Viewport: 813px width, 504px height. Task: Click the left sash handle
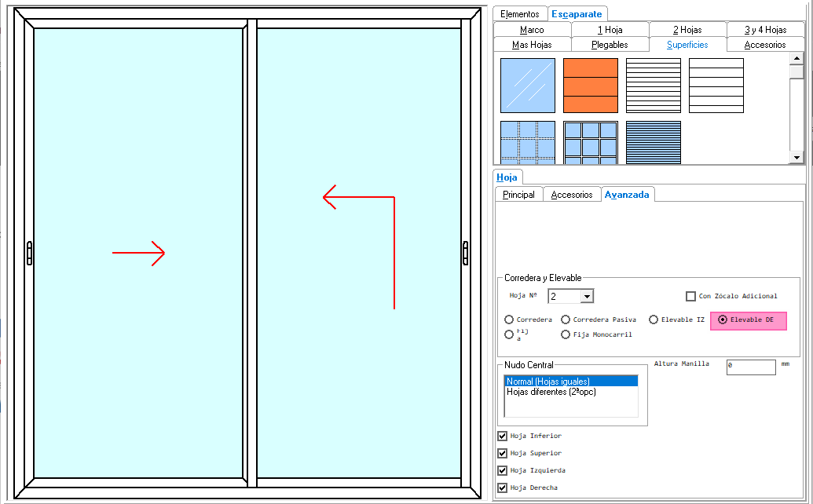[x=30, y=253]
